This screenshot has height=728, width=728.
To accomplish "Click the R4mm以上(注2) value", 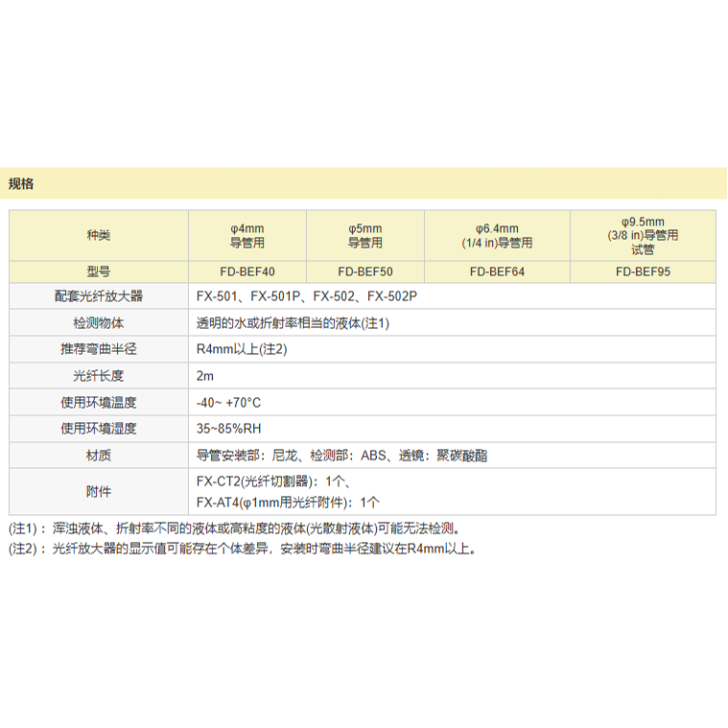I will click(x=242, y=349).
